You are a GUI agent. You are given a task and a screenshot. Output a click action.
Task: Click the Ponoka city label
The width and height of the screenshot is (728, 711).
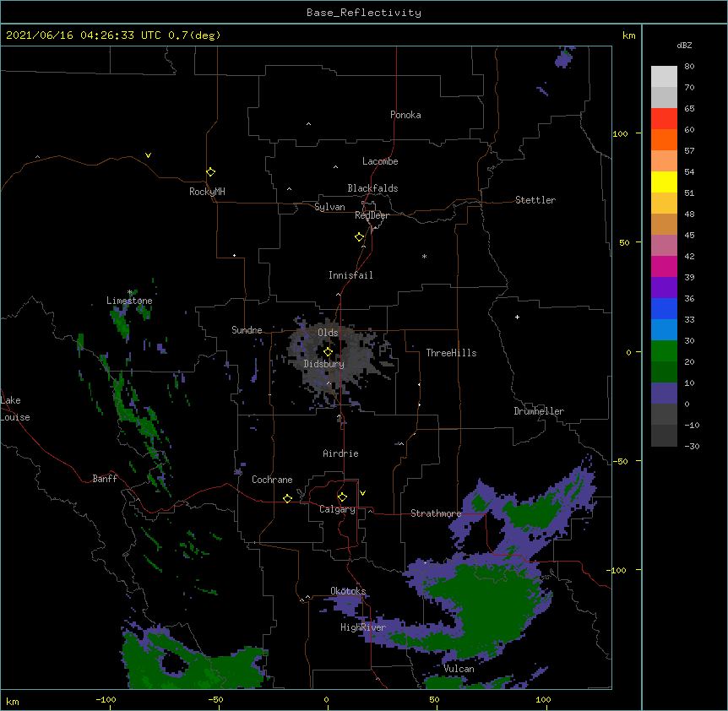[x=405, y=115]
